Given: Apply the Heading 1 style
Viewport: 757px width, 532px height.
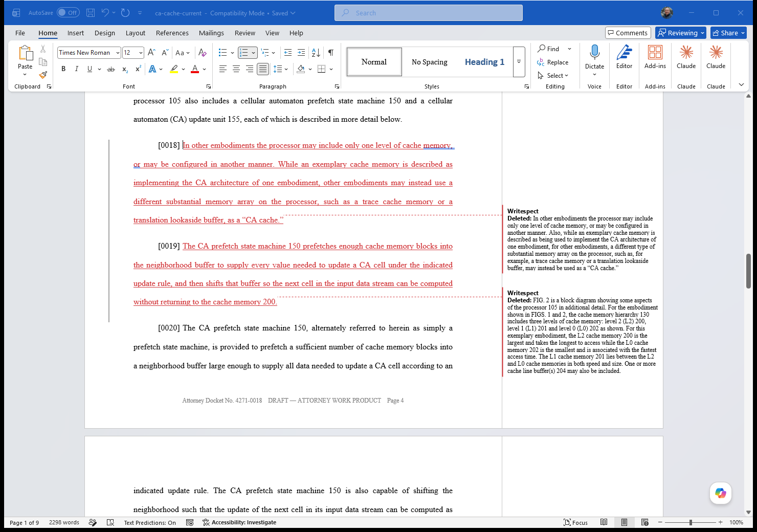Looking at the screenshot, I should tap(484, 62).
